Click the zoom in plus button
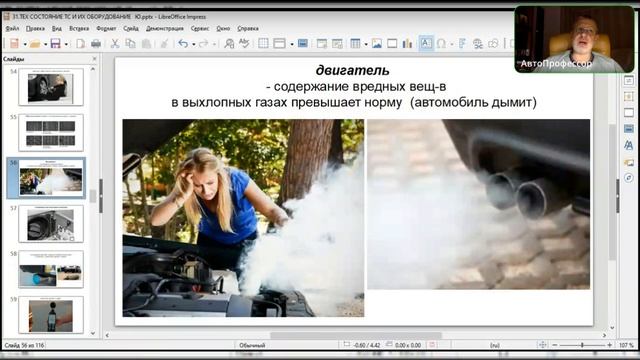Image resolution: width=640 pixels, height=360 pixels. coord(609,345)
